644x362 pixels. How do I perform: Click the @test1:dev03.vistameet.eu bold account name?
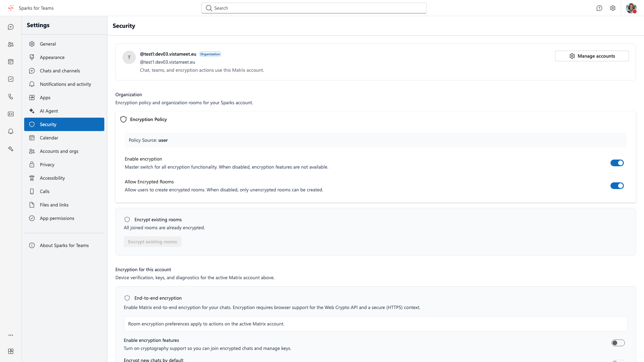tap(168, 54)
